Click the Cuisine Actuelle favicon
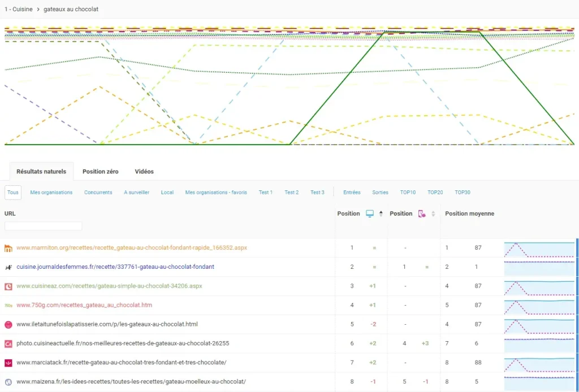Image resolution: width=579 pixels, height=392 pixels. [x=8, y=343]
